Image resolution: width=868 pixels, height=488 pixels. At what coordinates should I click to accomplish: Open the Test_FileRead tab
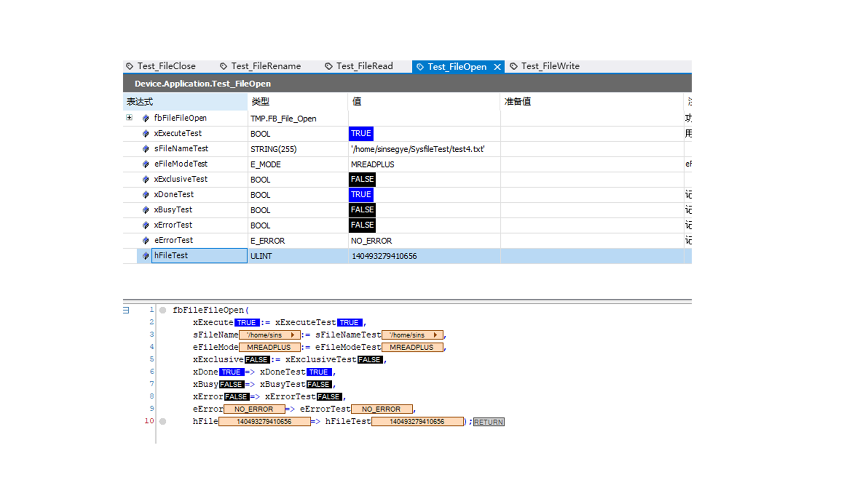pos(359,66)
